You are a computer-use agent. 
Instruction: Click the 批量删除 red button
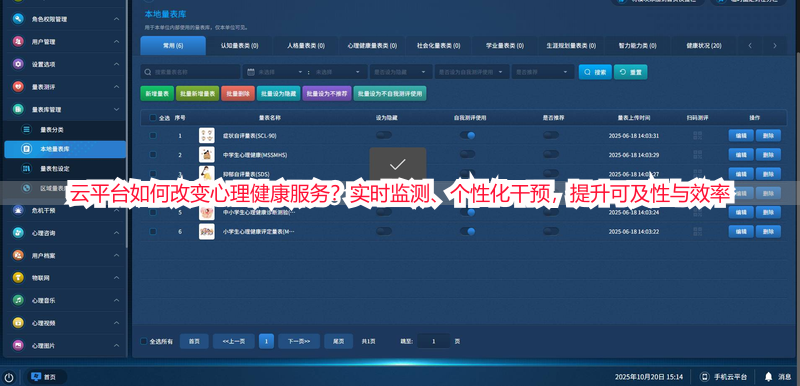coord(238,94)
